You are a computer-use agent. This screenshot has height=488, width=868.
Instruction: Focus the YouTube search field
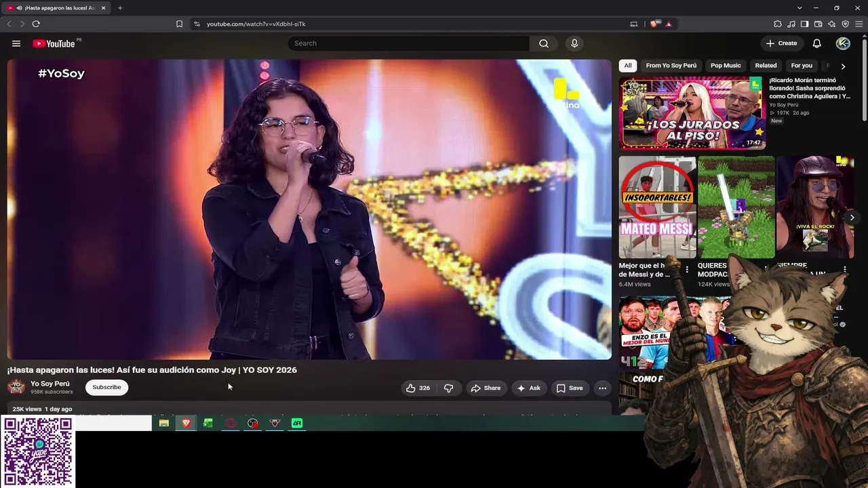409,43
